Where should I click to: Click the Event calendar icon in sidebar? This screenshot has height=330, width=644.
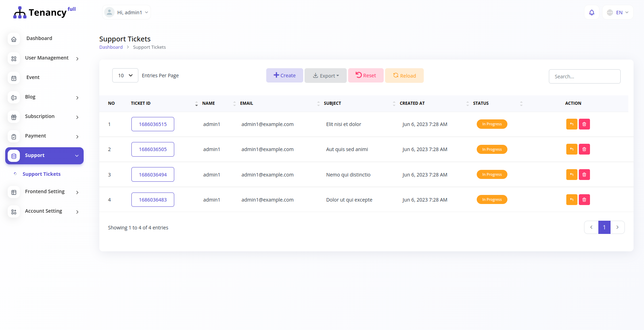14,78
